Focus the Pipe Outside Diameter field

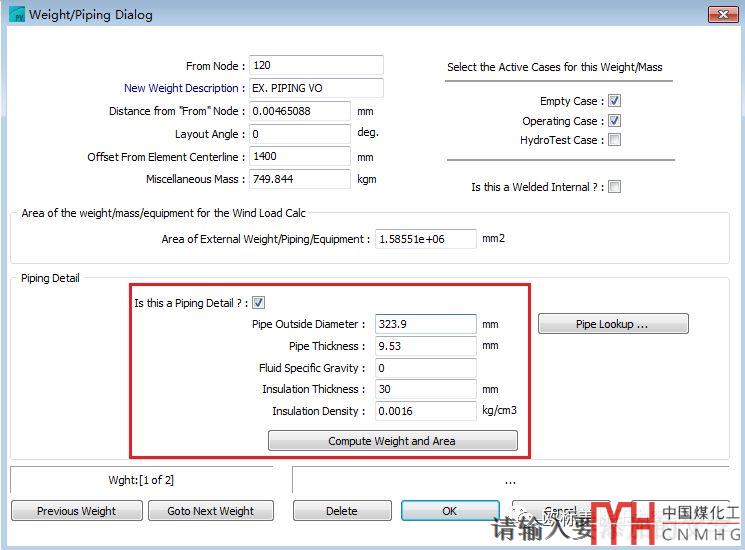425,324
